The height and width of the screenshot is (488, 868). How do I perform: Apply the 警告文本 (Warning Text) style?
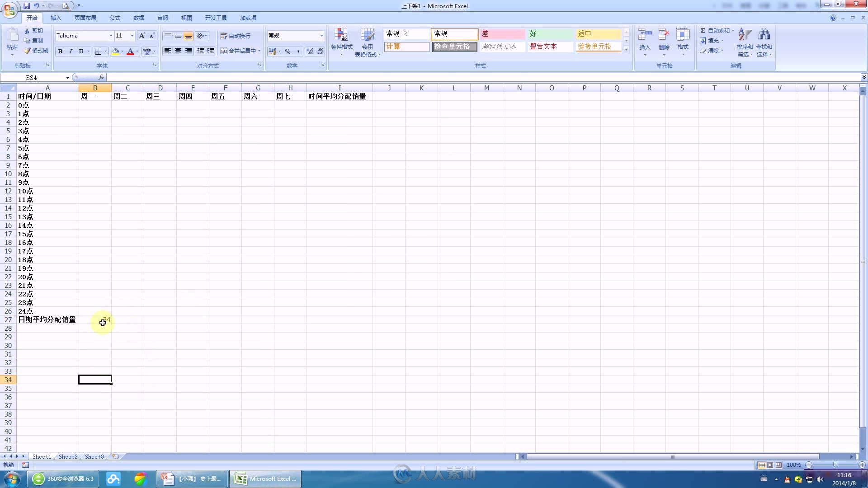click(550, 47)
